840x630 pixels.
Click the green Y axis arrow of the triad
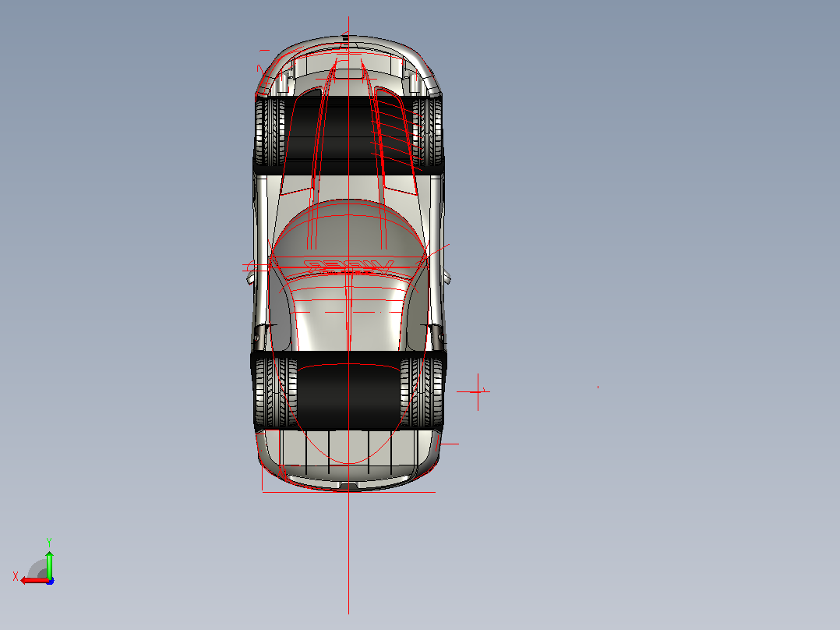(49, 564)
